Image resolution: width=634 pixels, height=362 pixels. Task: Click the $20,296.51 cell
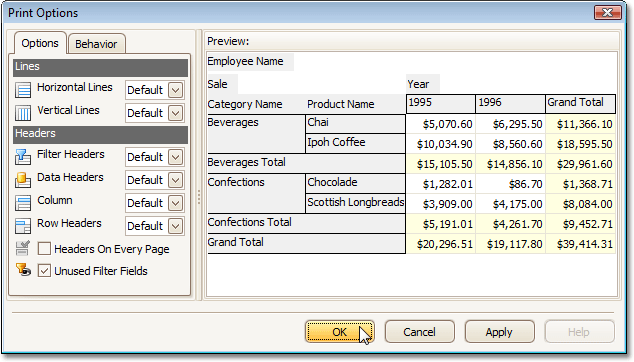441,244
